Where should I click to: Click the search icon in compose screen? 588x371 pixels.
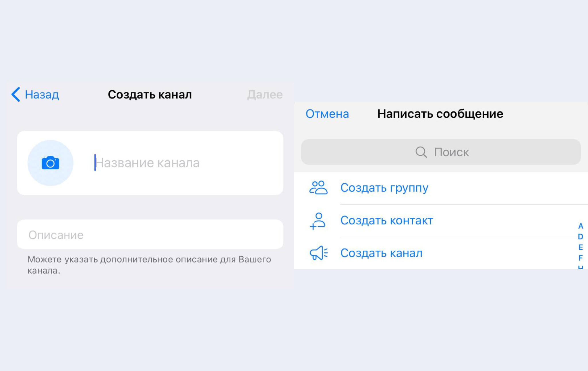click(x=420, y=152)
